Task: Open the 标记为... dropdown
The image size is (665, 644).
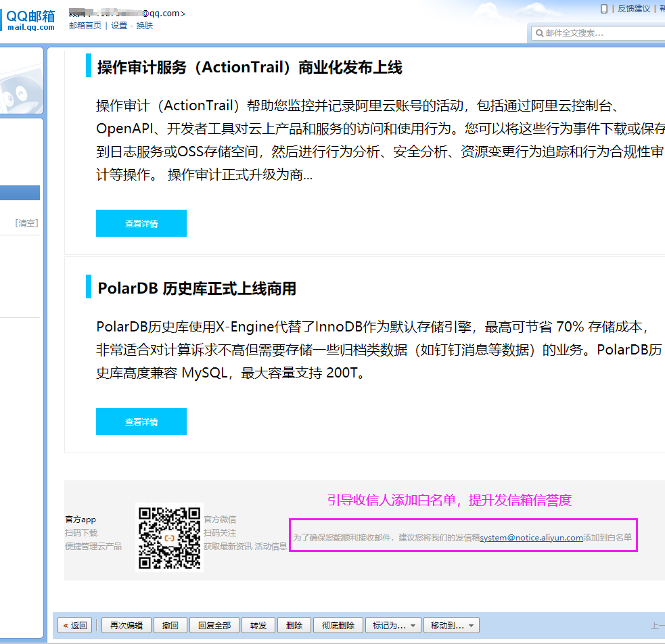Action: (x=393, y=625)
